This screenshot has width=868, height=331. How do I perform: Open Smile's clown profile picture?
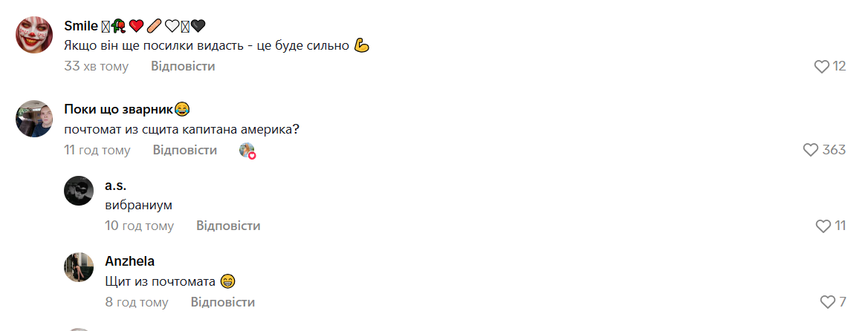click(x=34, y=35)
